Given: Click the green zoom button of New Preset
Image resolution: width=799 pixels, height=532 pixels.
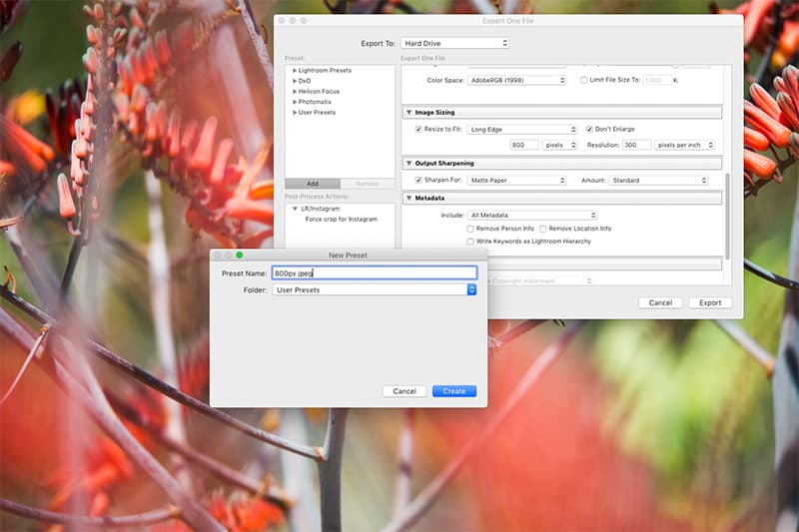Looking at the screenshot, I should click(240, 255).
